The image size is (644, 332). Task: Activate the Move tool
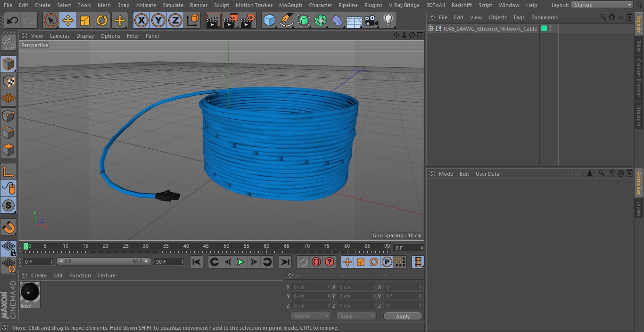[x=68, y=20]
